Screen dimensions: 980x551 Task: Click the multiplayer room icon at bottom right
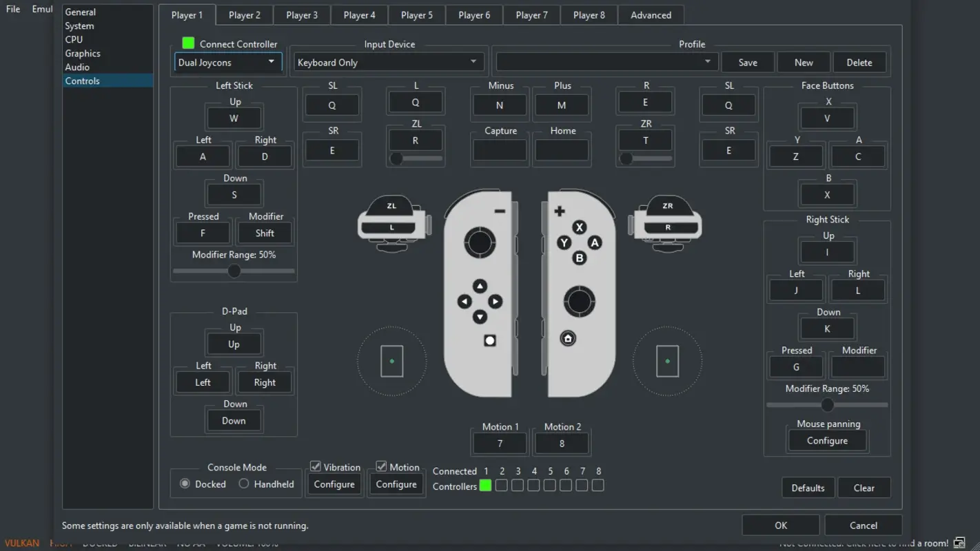pos(959,543)
